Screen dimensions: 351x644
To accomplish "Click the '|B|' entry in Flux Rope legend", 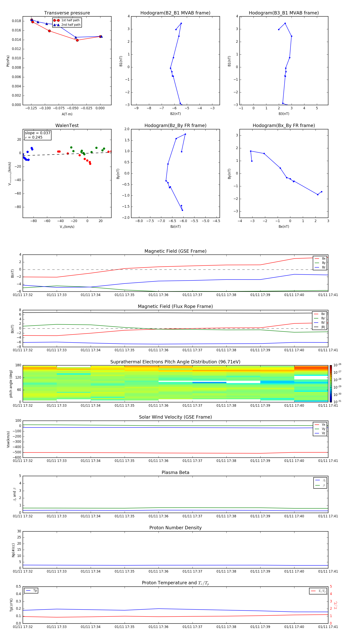I will 320,327.
